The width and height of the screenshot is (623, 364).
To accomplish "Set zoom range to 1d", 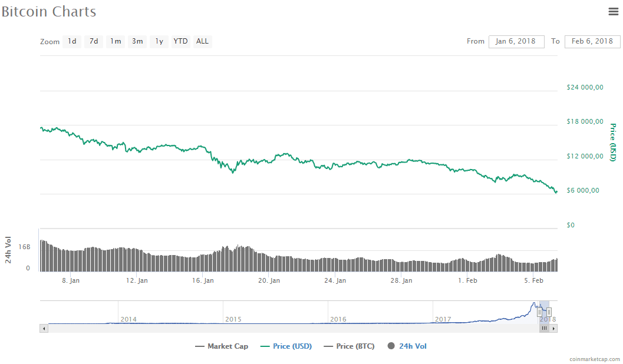I will coord(72,41).
